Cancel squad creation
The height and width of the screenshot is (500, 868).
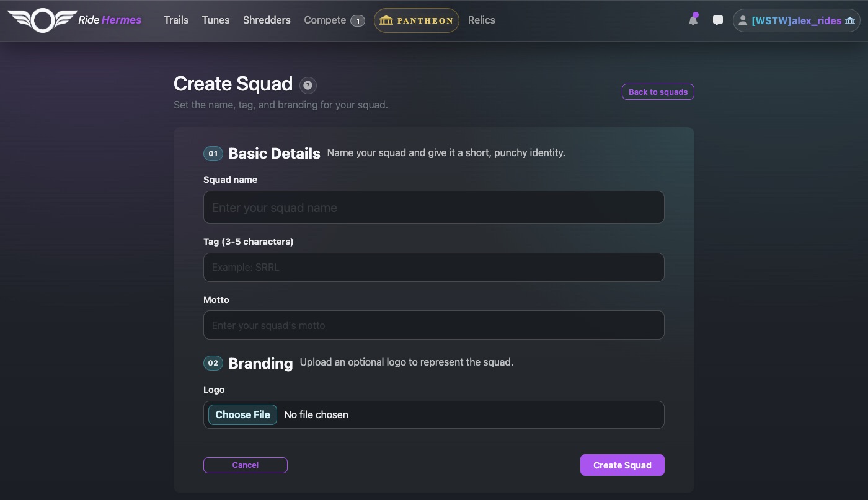[246, 465]
